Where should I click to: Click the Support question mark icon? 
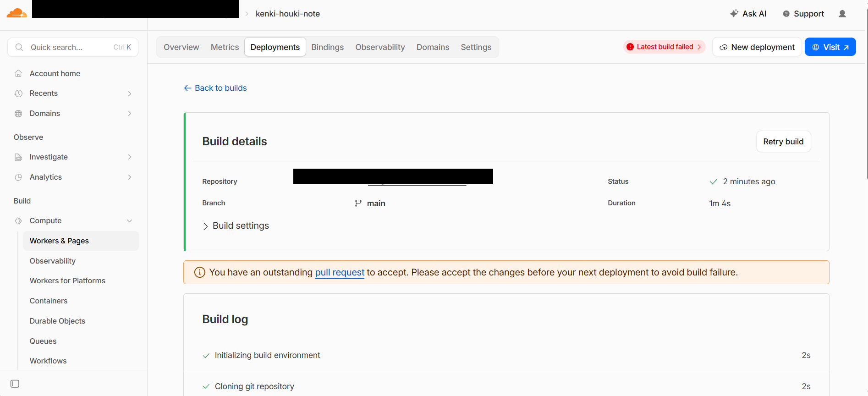point(786,14)
